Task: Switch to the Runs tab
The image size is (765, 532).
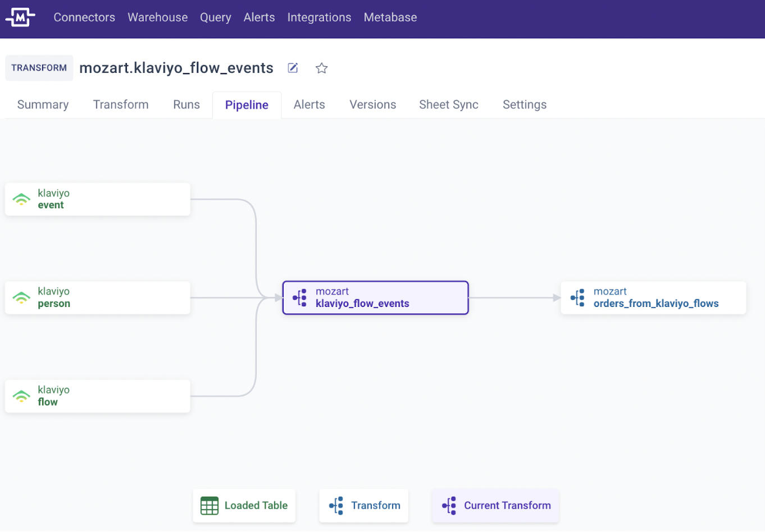Action: coord(186,105)
